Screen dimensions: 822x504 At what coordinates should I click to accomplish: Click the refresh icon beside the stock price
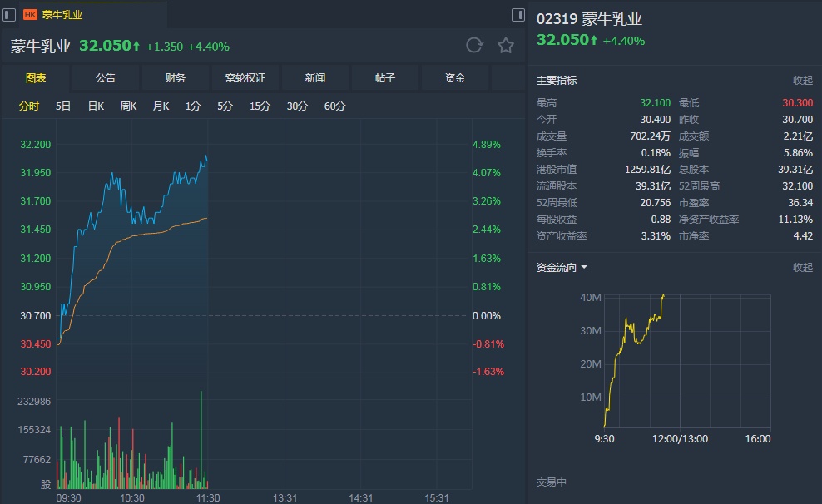coord(474,46)
